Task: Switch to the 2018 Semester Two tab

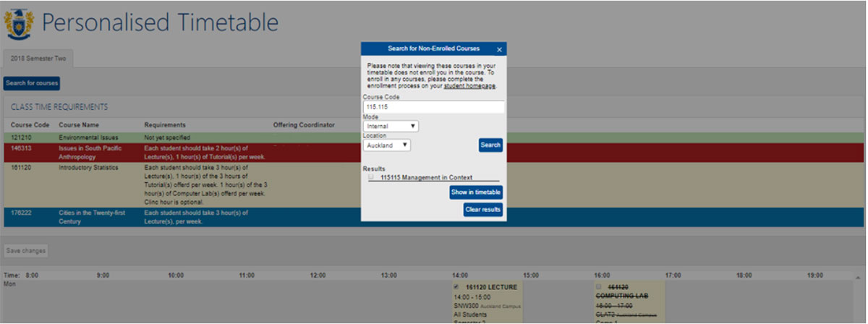Action: click(38, 59)
